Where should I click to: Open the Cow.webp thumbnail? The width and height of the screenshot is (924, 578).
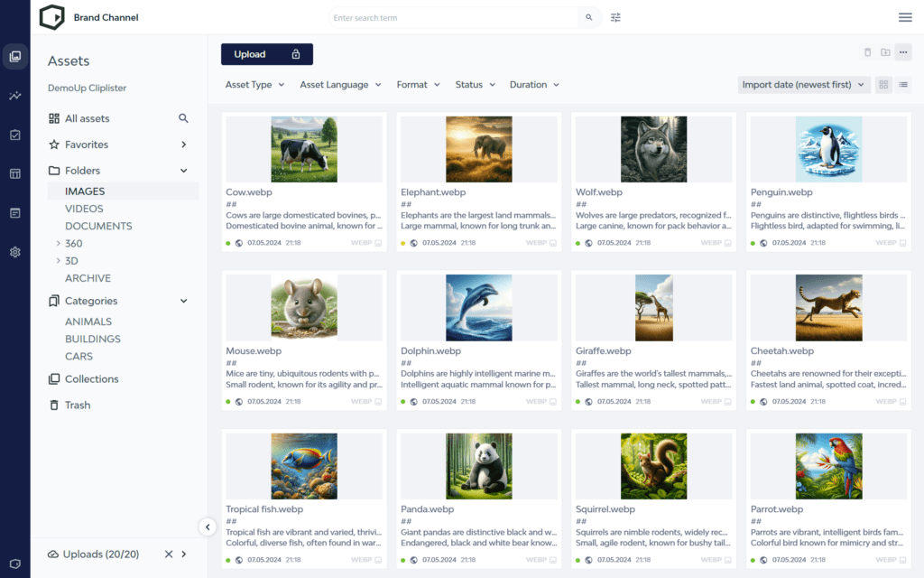(x=304, y=148)
